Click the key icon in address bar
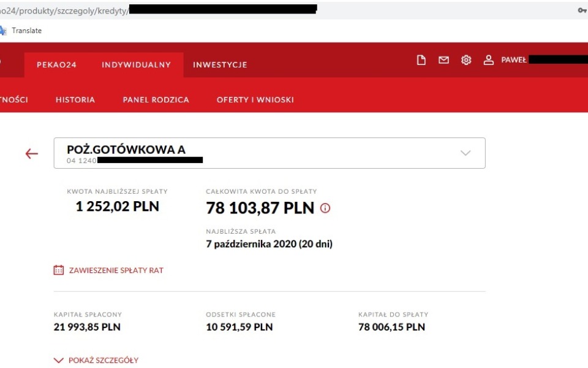Image resolution: width=588 pixels, height=368 pixels. point(582,10)
